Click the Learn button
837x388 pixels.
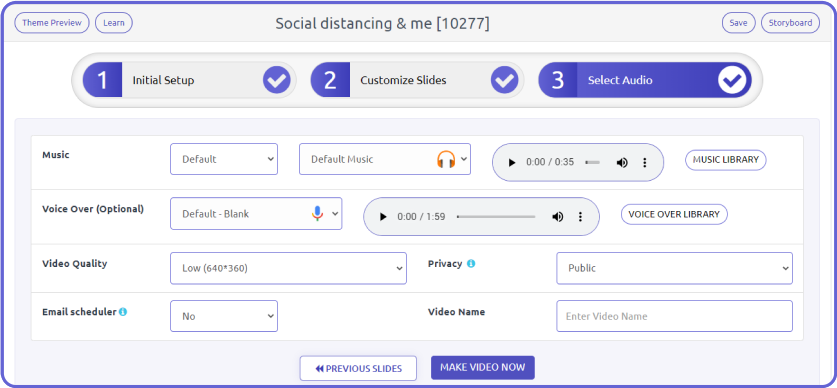(114, 23)
